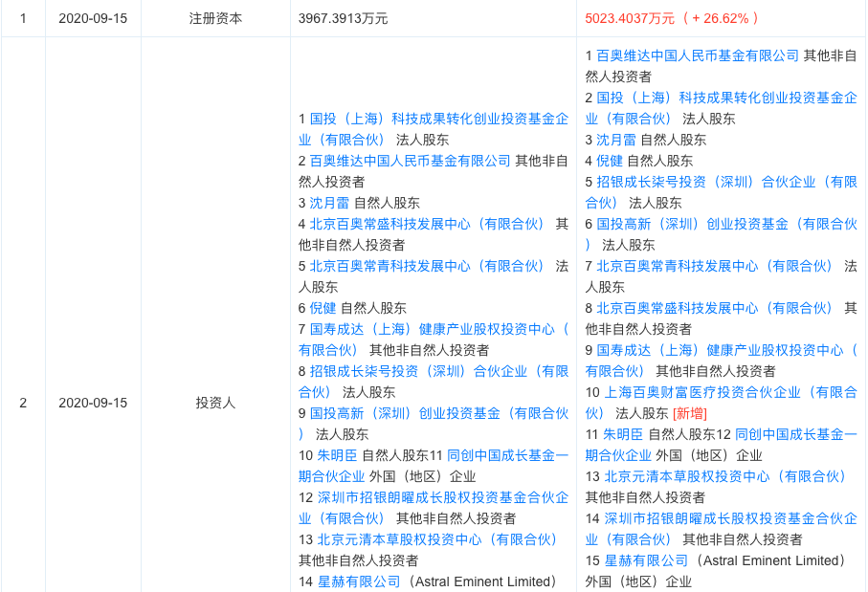Click 朱明臣 listed as item 10
This screenshot has height=592, width=868.
pyautogui.click(x=337, y=455)
